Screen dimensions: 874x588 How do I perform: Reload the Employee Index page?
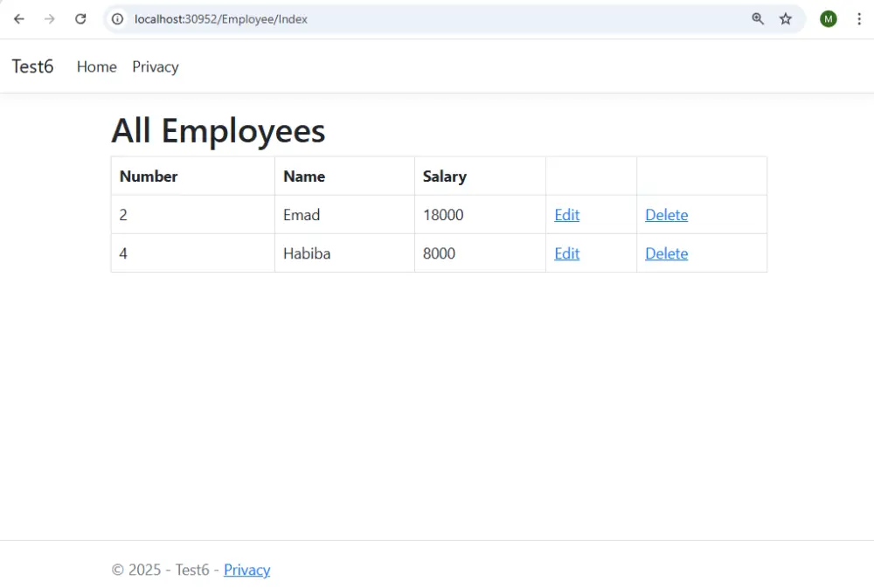(x=80, y=18)
